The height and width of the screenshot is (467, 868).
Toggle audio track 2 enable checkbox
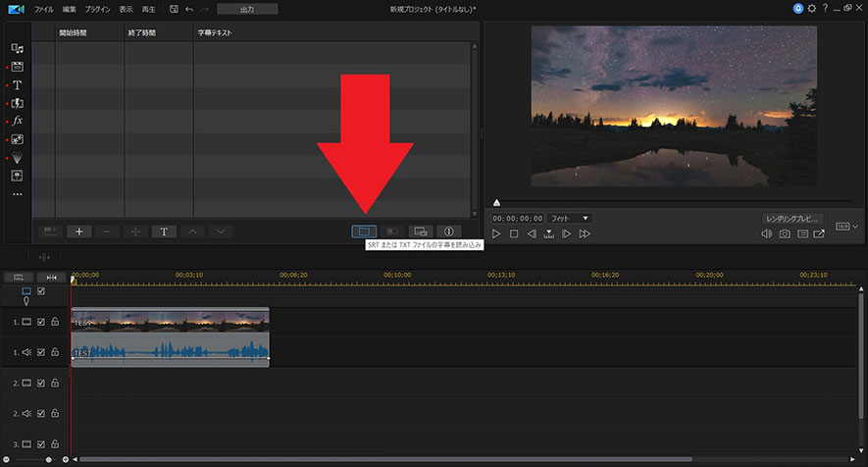41,414
